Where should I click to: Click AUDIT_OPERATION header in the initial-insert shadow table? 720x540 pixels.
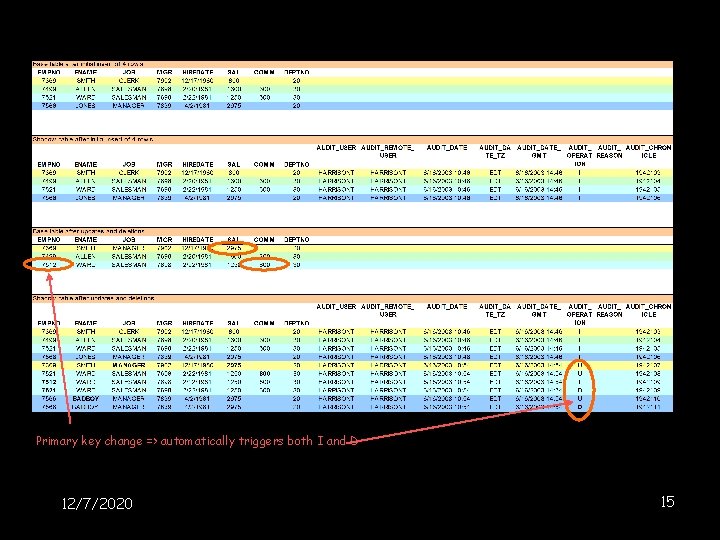pyautogui.click(x=579, y=156)
